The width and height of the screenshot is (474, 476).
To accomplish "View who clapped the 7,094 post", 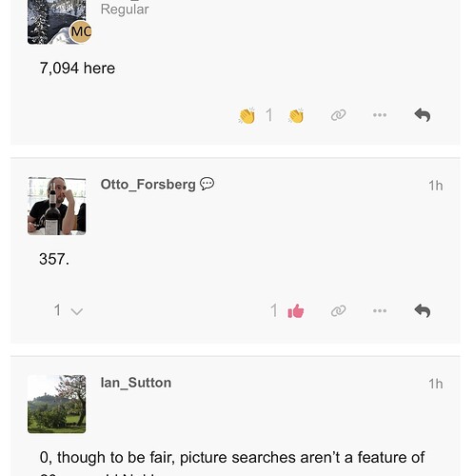I will pyautogui.click(x=247, y=115).
